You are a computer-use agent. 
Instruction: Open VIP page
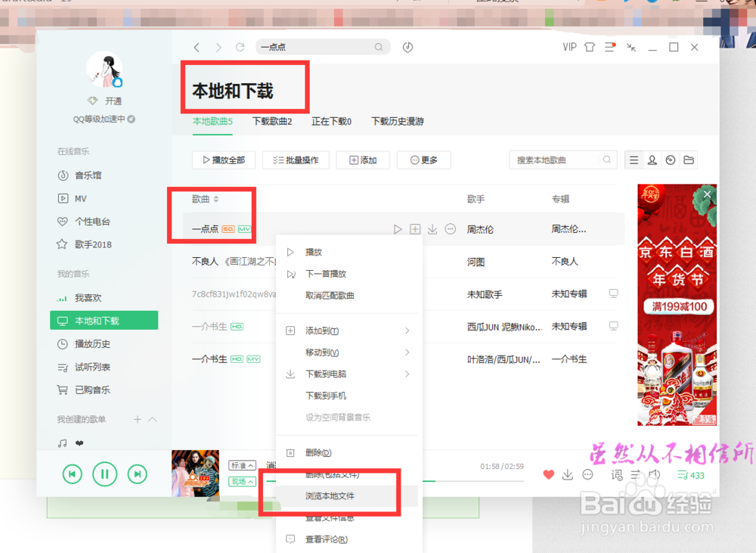(569, 48)
